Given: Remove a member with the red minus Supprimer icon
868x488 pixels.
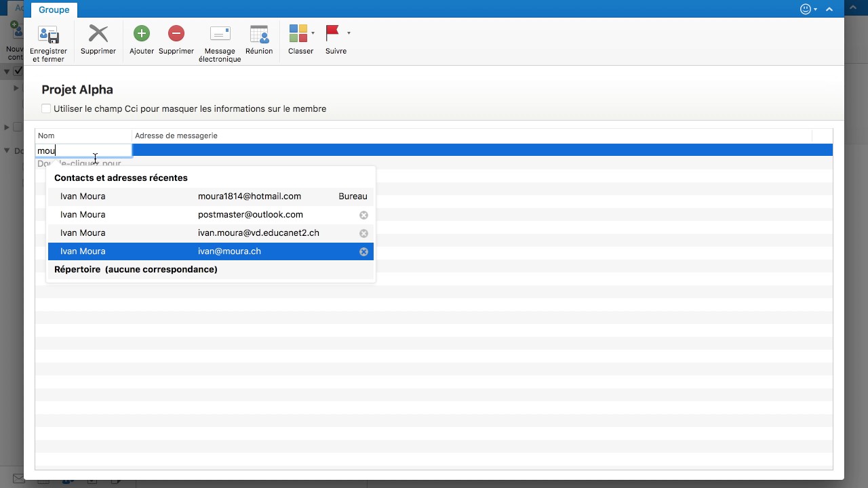Looking at the screenshot, I should coord(176,33).
